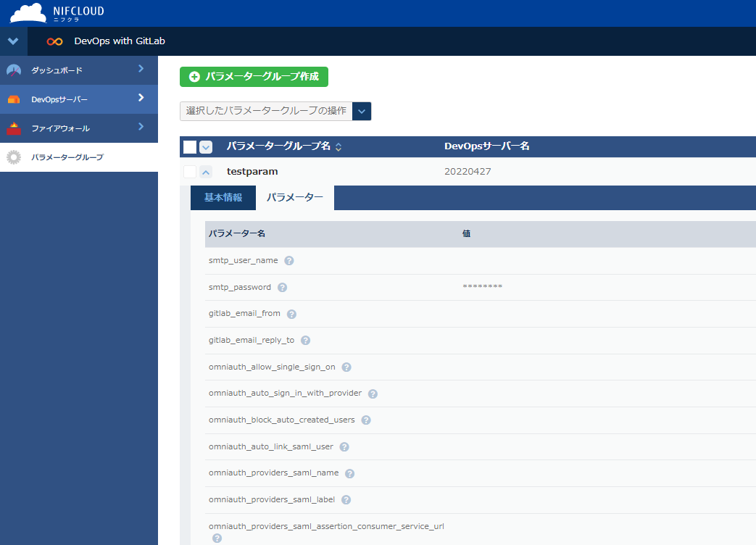756x545 pixels.
Task: Click the NIFCLOUD logo
Action: coord(57,13)
